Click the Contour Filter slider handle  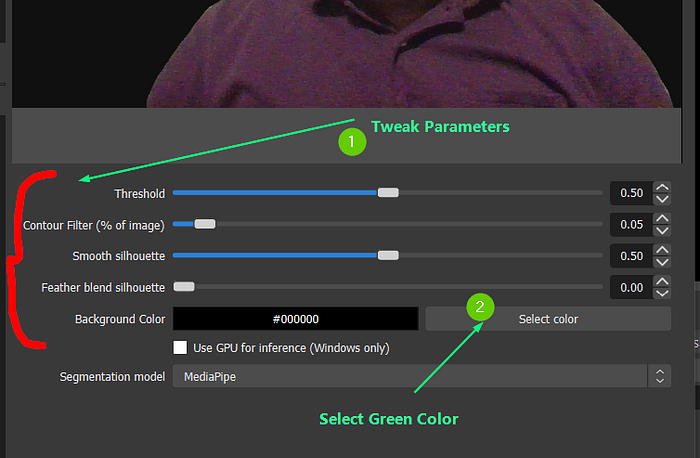click(205, 224)
